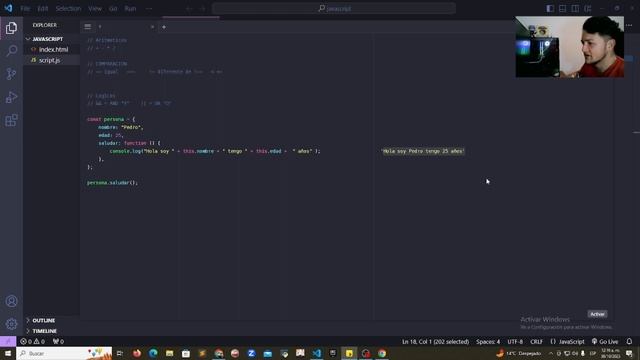This screenshot has width=640, height=360.
Task: Add a new tab with plus icon
Action: pos(164,27)
